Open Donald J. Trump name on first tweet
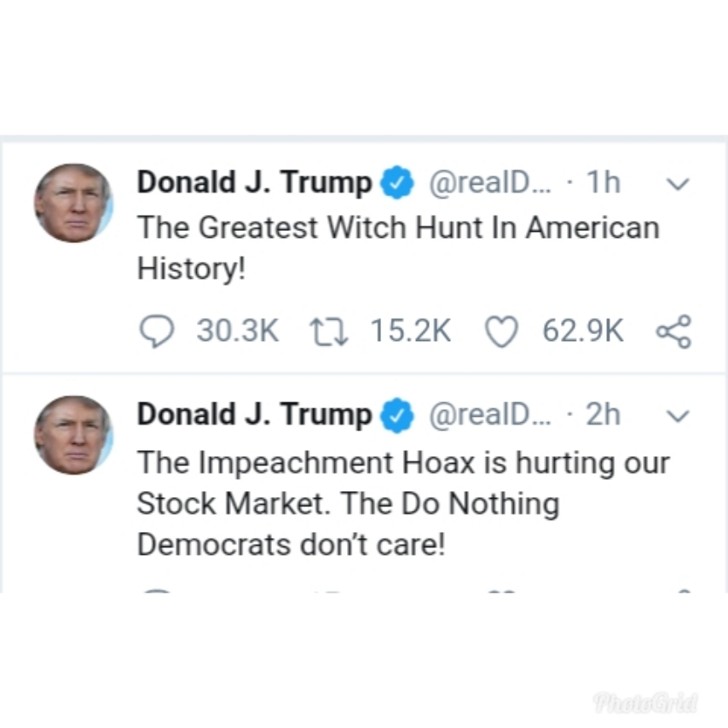This screenshot has height=728, width=728. pyautogui.click(x=254, y=182)
